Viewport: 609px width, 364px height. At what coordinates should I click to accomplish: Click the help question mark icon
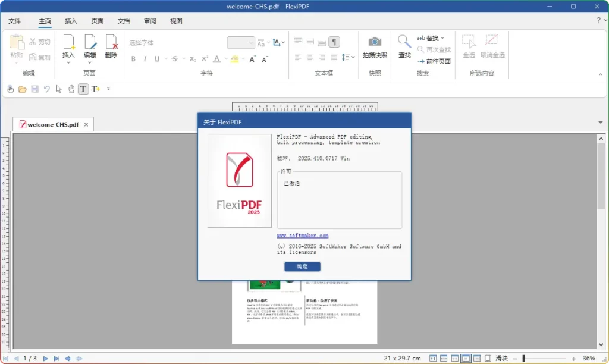598,21
